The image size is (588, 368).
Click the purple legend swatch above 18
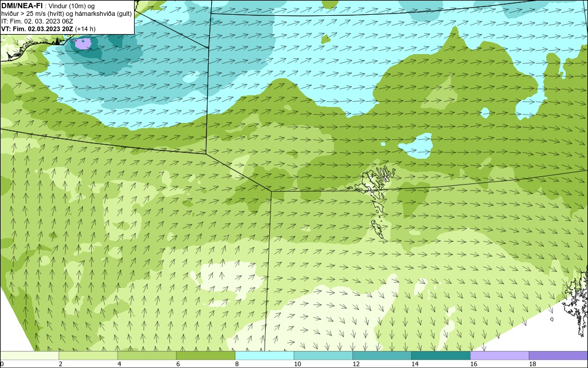[x=559, y=356]
